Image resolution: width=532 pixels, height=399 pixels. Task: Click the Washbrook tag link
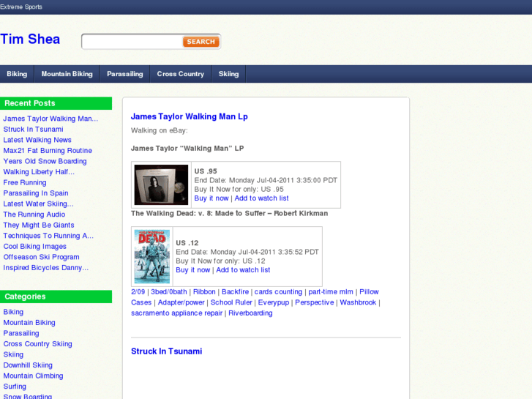pyautogui.click(x=358, y=302)
